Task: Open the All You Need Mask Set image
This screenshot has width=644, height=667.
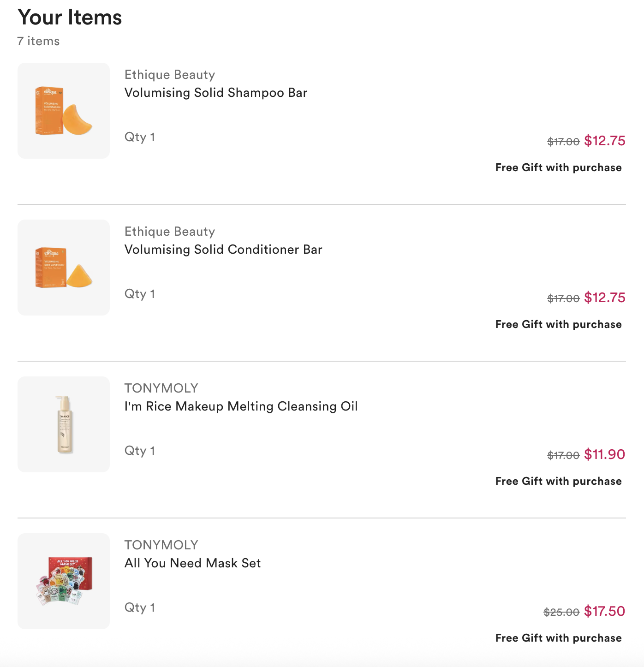Action: coord(64,581)
